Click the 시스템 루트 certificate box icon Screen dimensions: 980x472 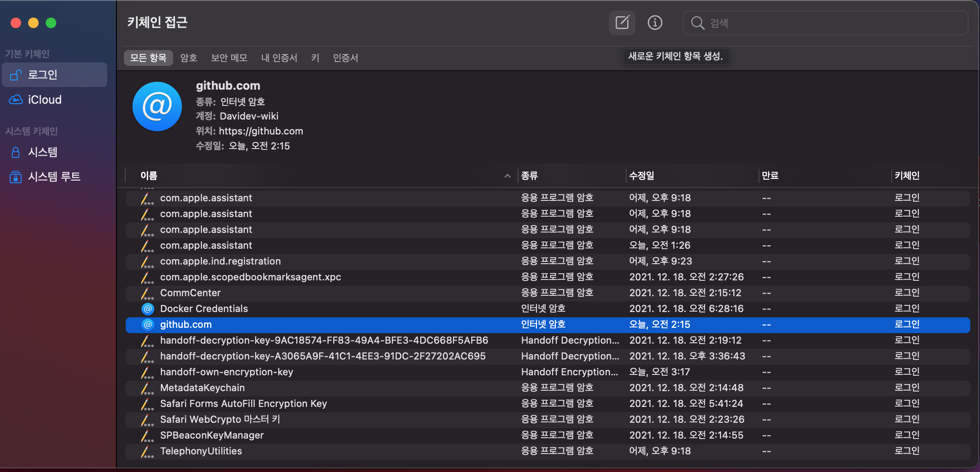16,177
